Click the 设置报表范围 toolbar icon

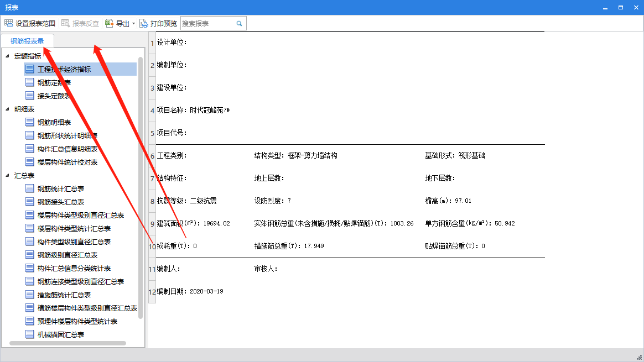point(9,23)
